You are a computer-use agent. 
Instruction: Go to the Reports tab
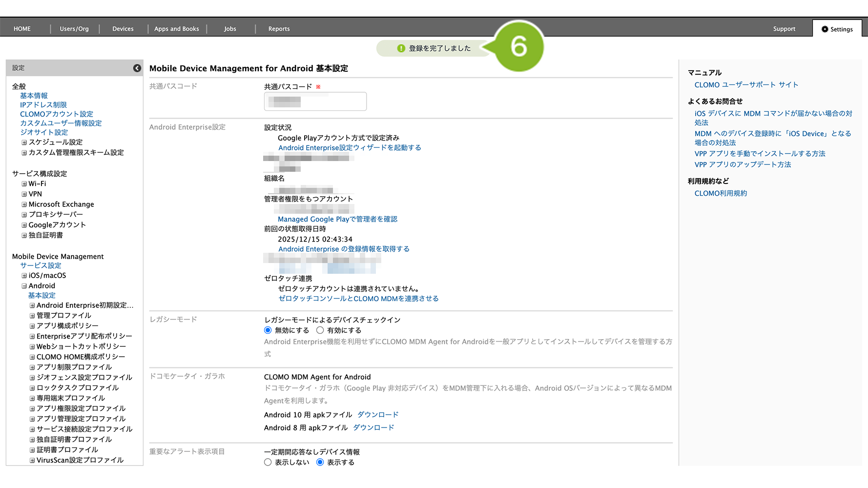pos(279,29)
